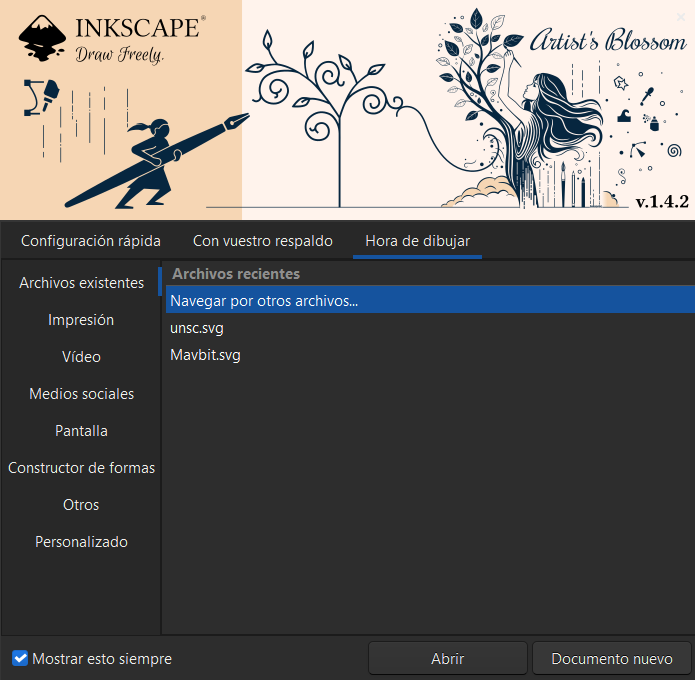Viewport: 695px width, 680px height.
Task: Click the Documento nuevo button
Action: click(612, 658)
